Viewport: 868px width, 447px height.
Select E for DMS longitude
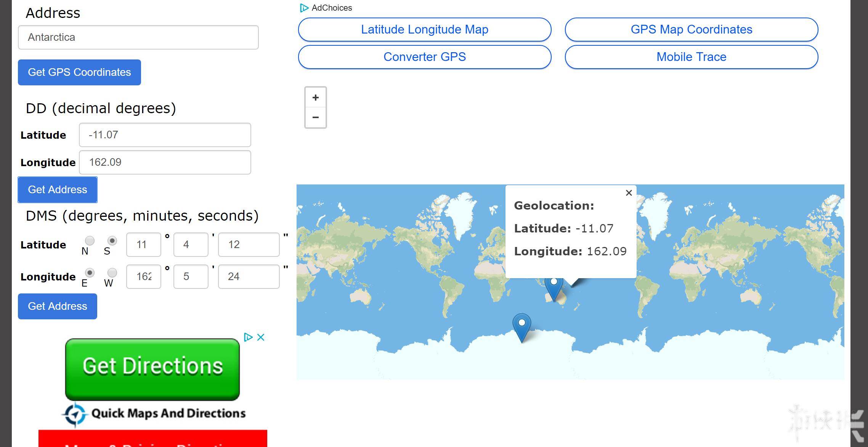coord(90,272)
